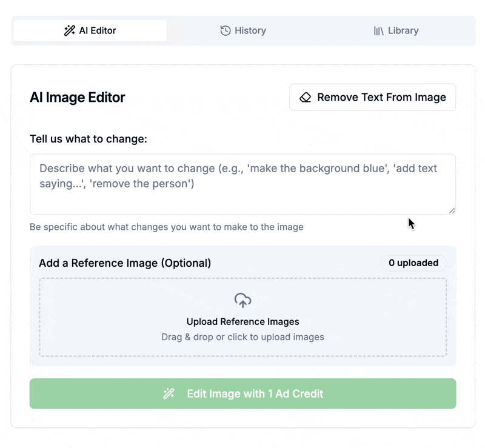485x448 pixels.
Task: Click the 'AI Image Editor' heading
Action: (78, 97)
